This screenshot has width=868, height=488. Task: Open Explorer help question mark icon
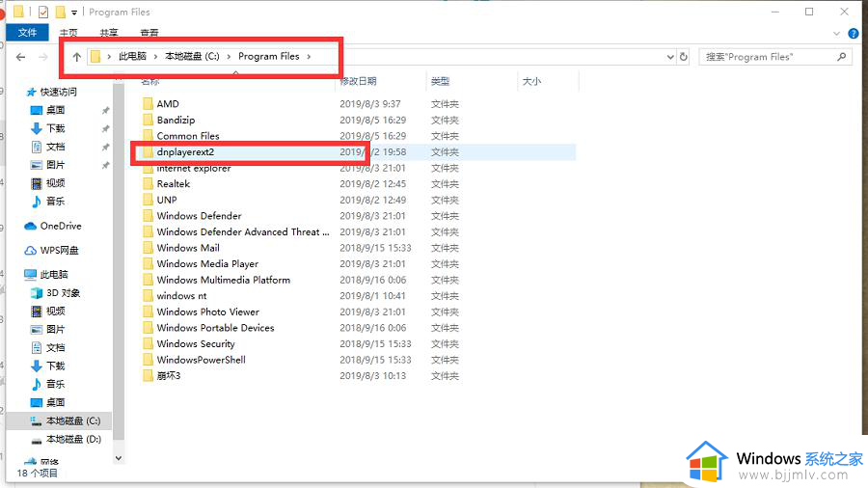pyautogui.click(x=854, y=34)
